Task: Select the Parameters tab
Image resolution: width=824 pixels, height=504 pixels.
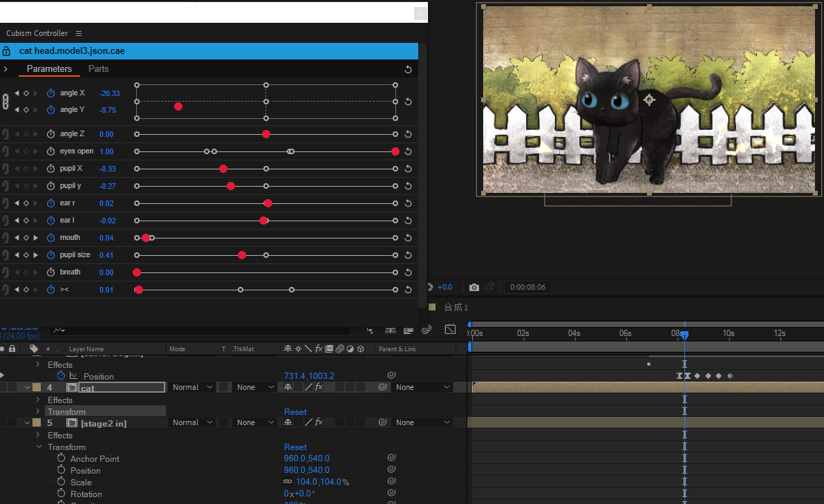Action: coord(49,68)
